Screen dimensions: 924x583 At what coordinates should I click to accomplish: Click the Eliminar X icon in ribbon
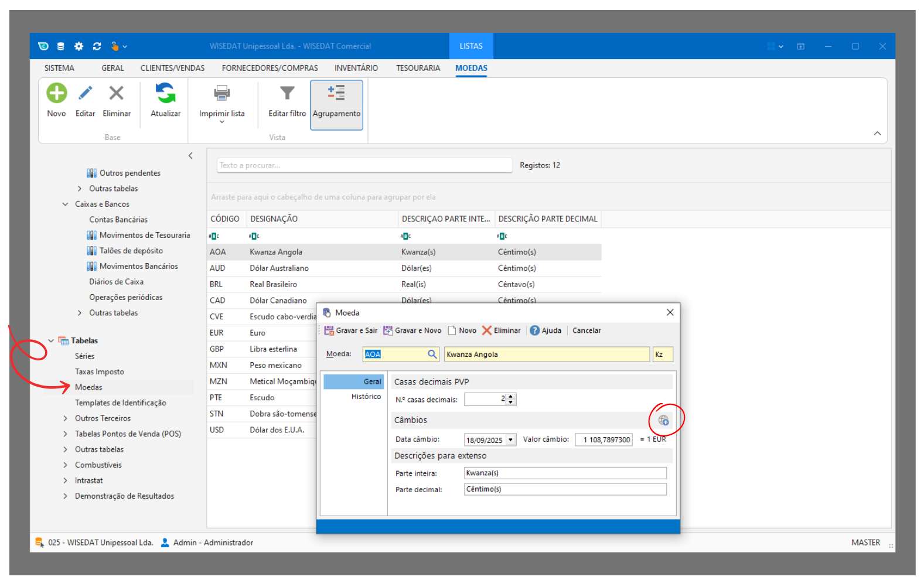pyautogui.click(x=117, y=93)
